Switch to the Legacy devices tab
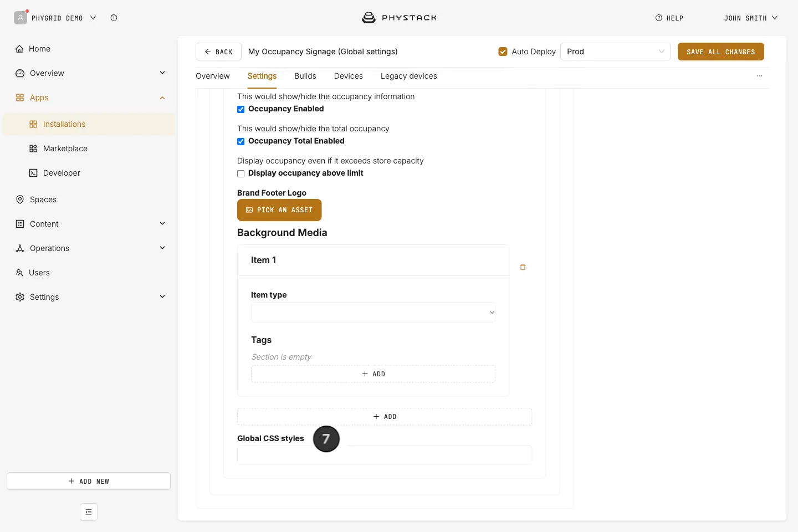The image size is (798, 532). point(409,76)
